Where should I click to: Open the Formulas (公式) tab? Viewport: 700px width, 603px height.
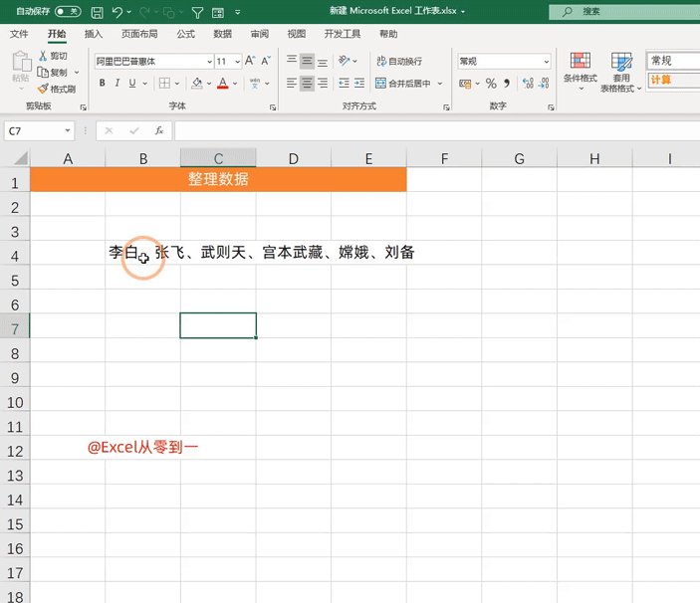[x=185, y=34]
